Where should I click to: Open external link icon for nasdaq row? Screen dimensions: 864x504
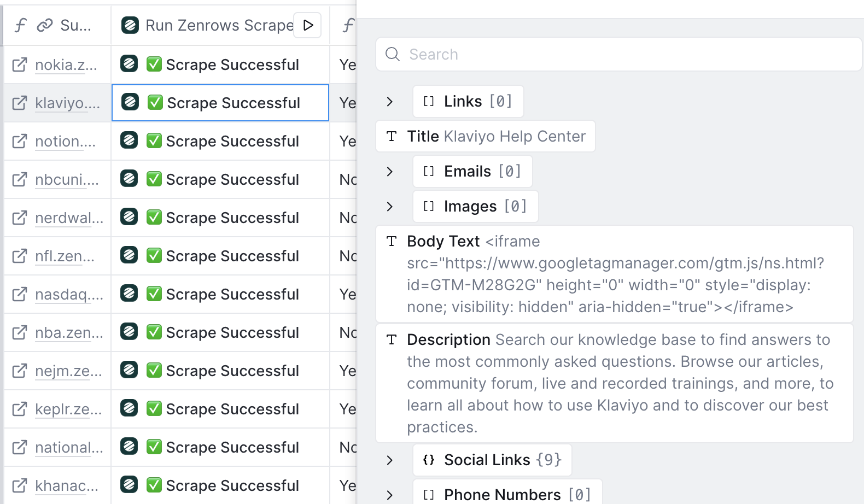20,294
